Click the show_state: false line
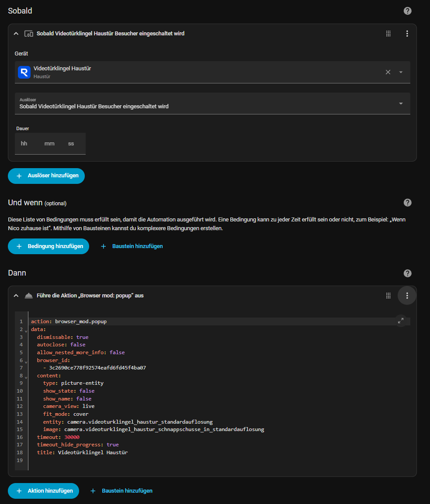The width and height of the screenshot is (430, 504). click(x=69, y=391)
